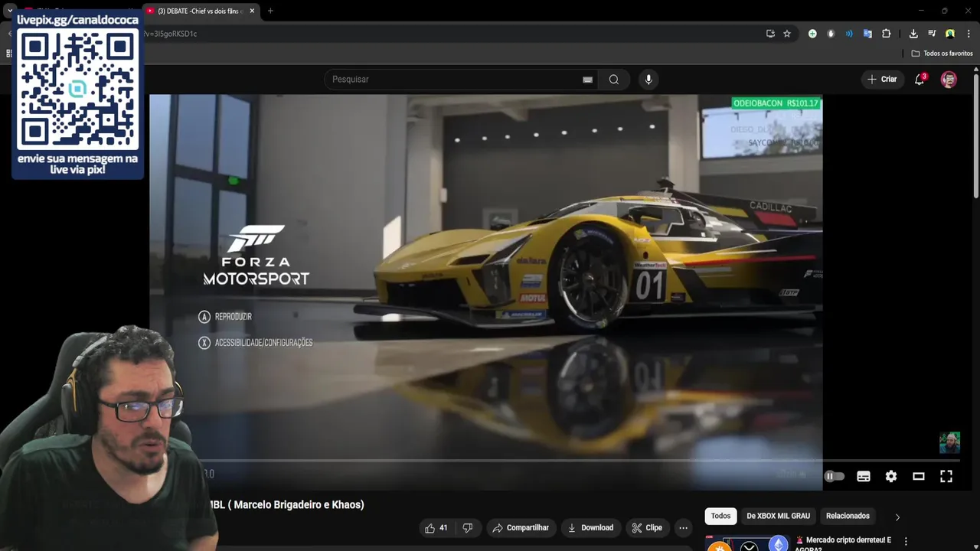Click the install app icon in address bar
Viewport: 980px width, 551px height.
[770, 34]
